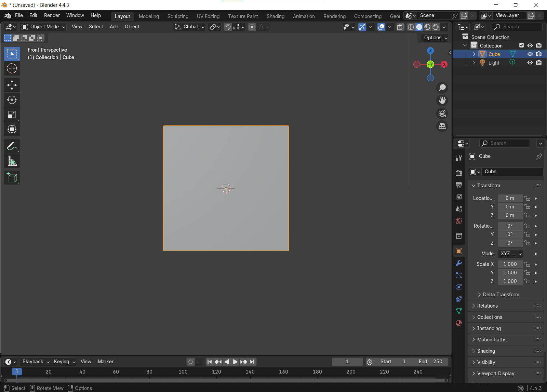Screen dimensions: 547x392
Task: Hide the Collection in viewport
Action: point(530,45)
